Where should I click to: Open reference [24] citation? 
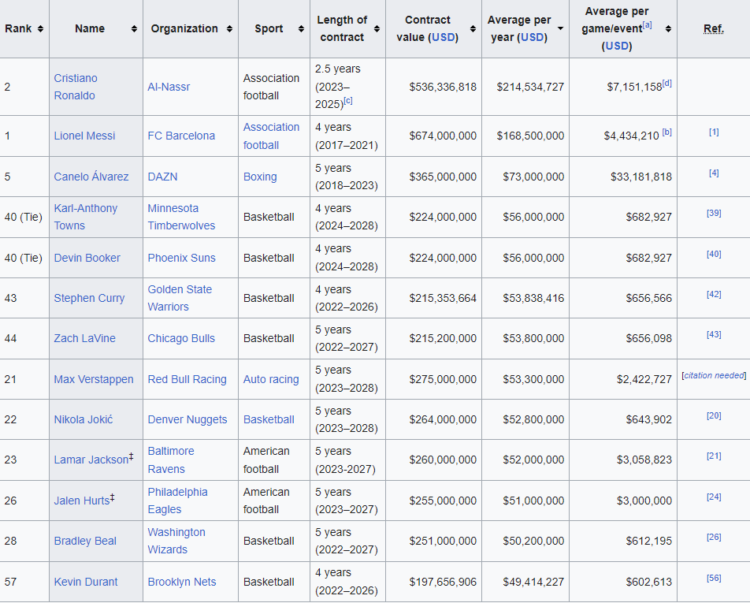714,497
